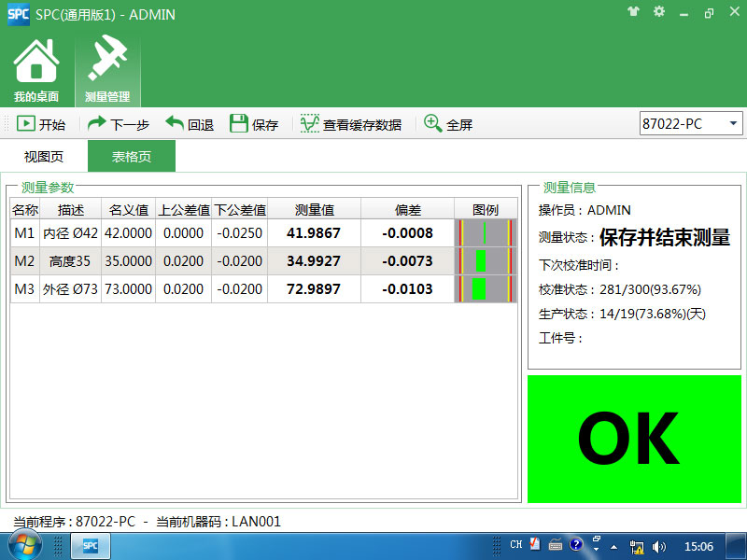Select row M3 name cell
The height and width of the screenshot is (560, 747).
pyautogui.click(x=25, y=289)
